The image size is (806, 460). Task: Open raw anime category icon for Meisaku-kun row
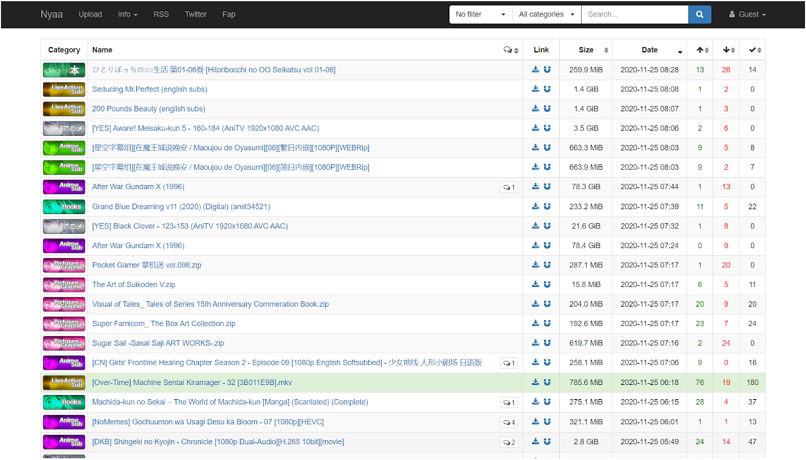click(x=64, y=128)
